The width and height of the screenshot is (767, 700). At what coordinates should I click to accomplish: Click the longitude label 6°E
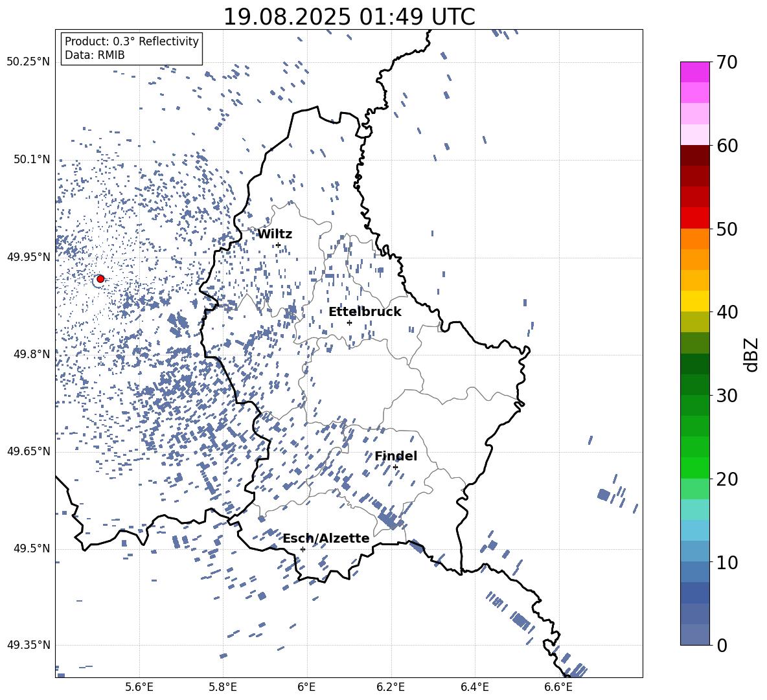(x=306, y=687)
